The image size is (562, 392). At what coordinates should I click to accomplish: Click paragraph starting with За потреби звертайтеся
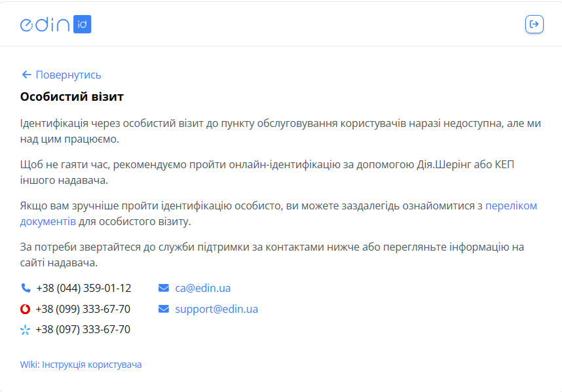pos(272,255)
